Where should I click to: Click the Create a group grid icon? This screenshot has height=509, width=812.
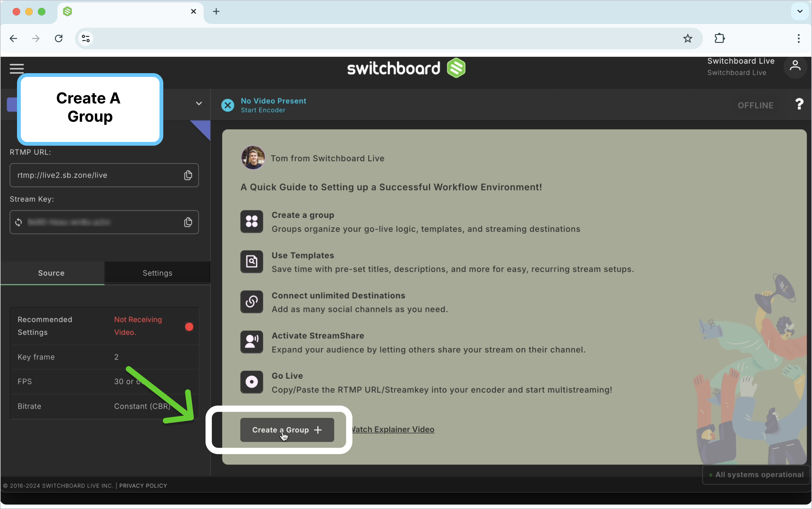point(252,221)
